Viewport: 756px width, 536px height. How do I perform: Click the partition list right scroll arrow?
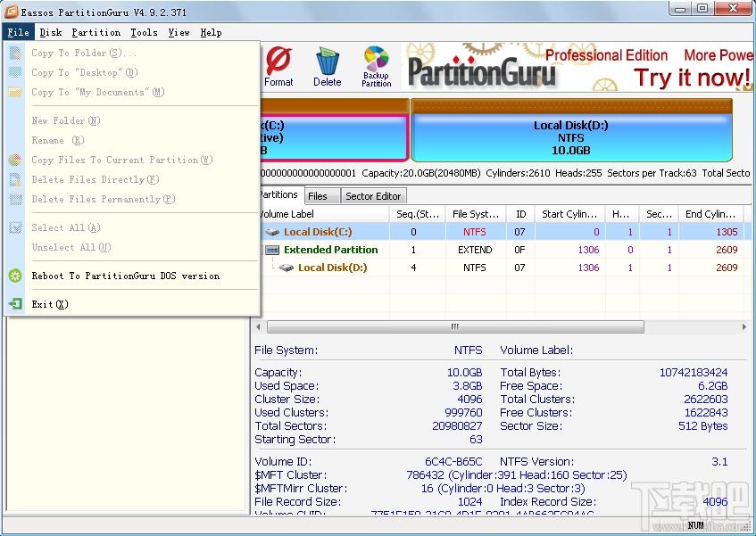[744, 327]
